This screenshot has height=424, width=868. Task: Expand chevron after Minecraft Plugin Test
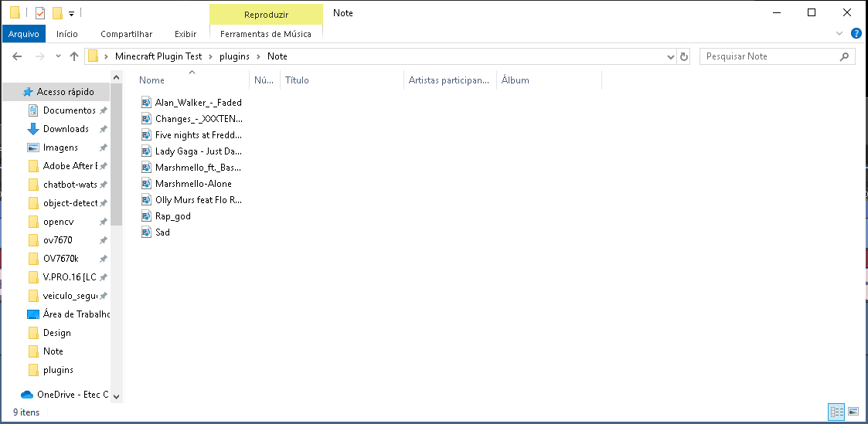point(210,56)
